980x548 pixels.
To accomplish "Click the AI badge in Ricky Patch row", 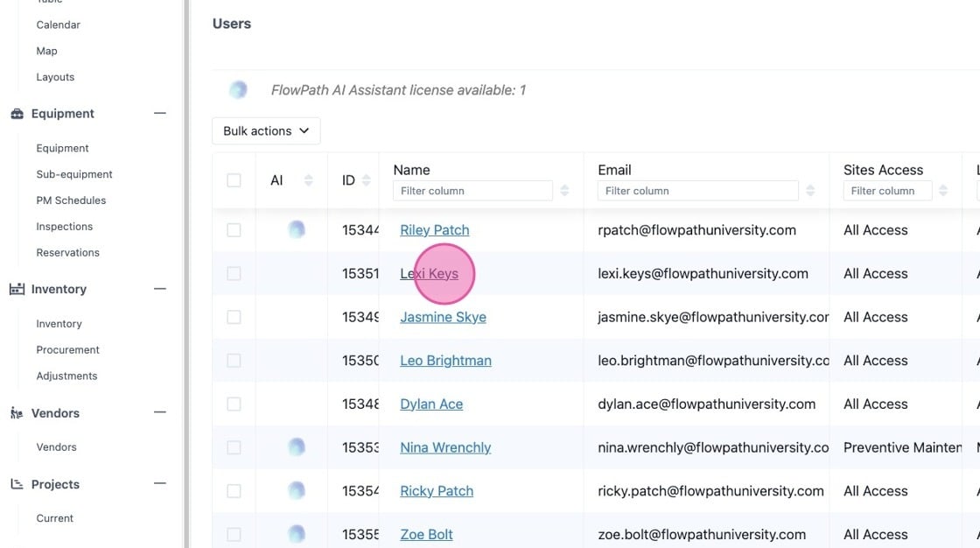I will tap(297, 490).
